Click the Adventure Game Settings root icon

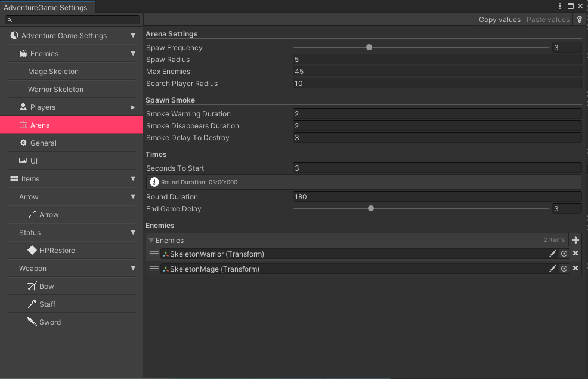point(14,35)
